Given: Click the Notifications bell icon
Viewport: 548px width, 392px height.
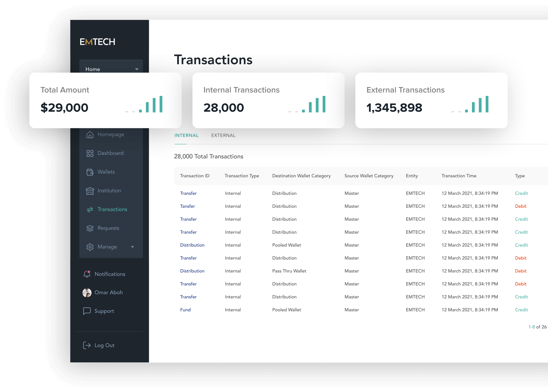Looking at the screenshot, I should pyautogui.click(x=88, y=273).
